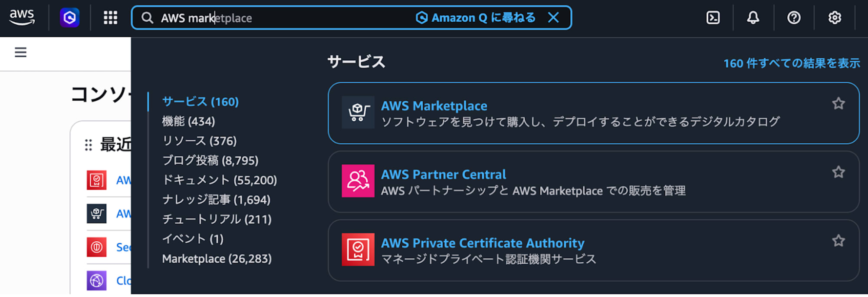Image resolution: width=868 pixels, height=297 pixels.
Task: Open the notifications bell
Action: 753,18
